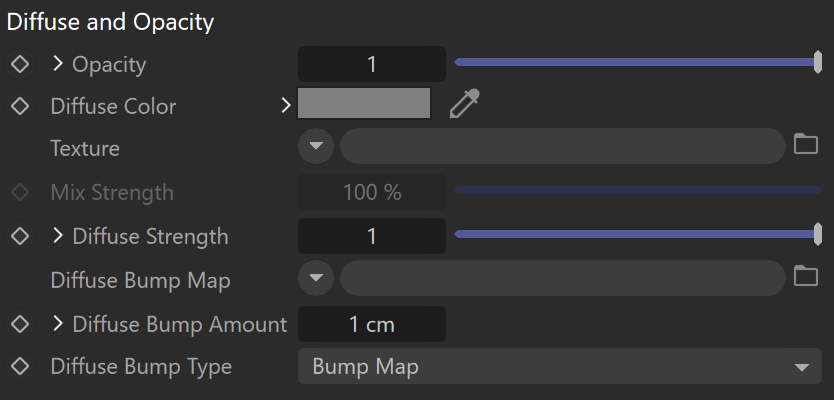
Task: Click the eyedropper next to Diffuse Color
Action: [464, 103]
